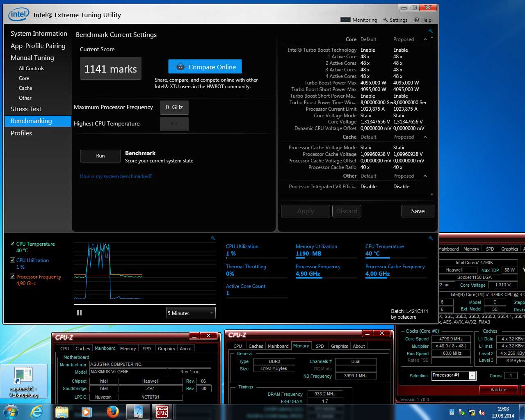
Task: Select All Controls under Manual Tuning
Action: [x=31, y=68]
